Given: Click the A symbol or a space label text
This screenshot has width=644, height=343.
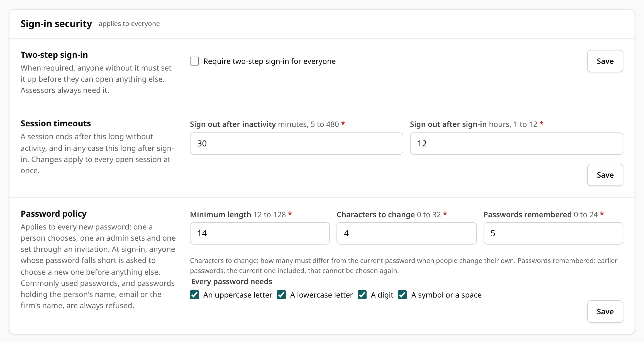Looking at the screenshot, I should 446,295.
